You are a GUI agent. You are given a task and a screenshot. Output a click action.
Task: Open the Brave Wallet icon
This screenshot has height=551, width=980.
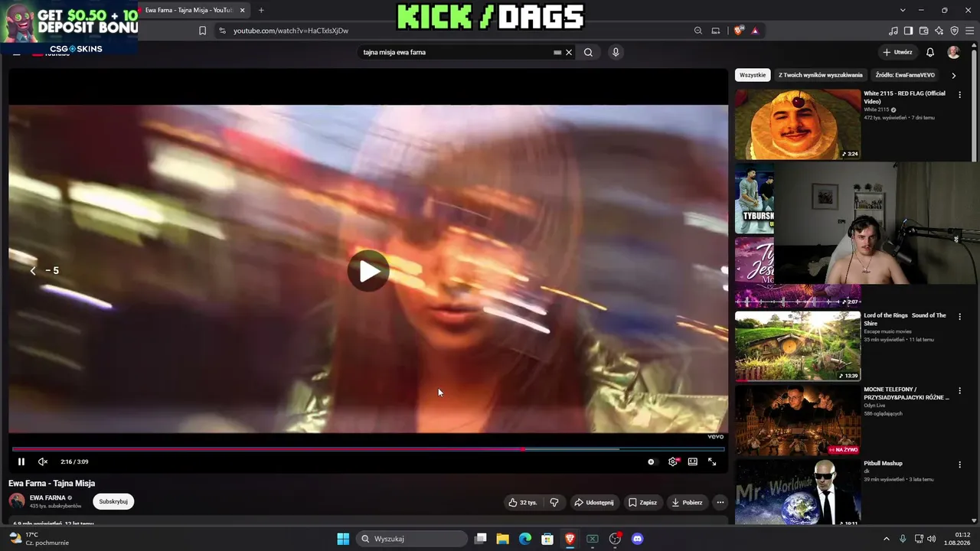[x=924, y=31]
